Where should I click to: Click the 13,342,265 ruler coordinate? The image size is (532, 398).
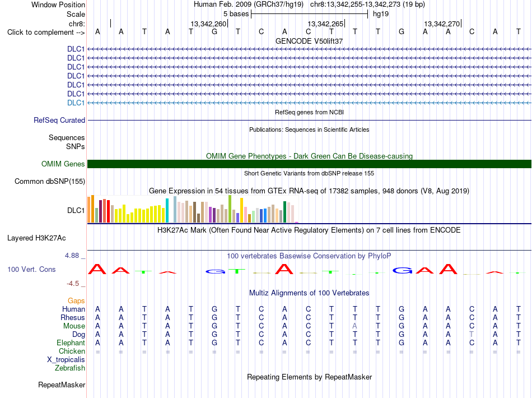pos(325,24)
